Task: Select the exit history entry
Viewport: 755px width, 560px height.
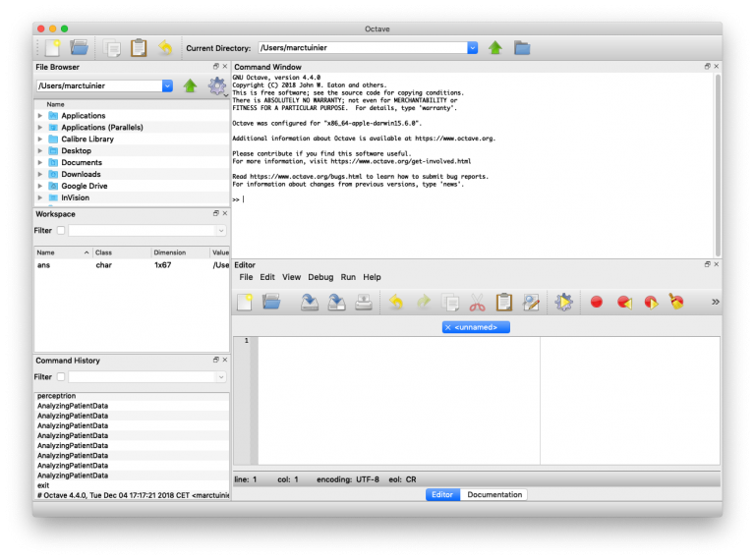Action: [132, 485]
